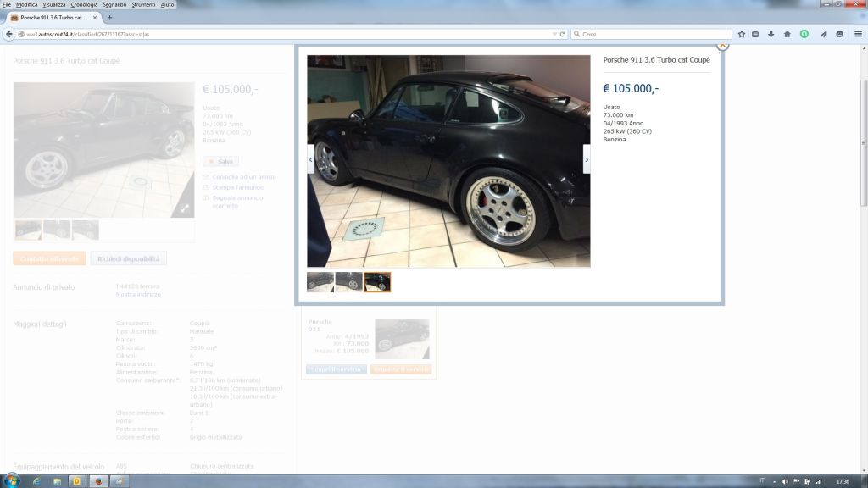
Task: Show the next photo in the gallery
Action: pyautogui.click(x=587, y=159)
